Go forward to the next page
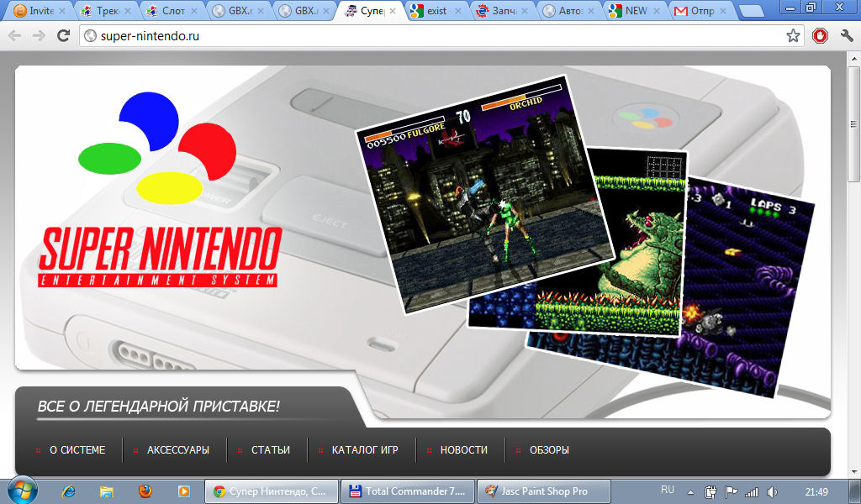This screenshot has height=504, width=861. point(39,36)
